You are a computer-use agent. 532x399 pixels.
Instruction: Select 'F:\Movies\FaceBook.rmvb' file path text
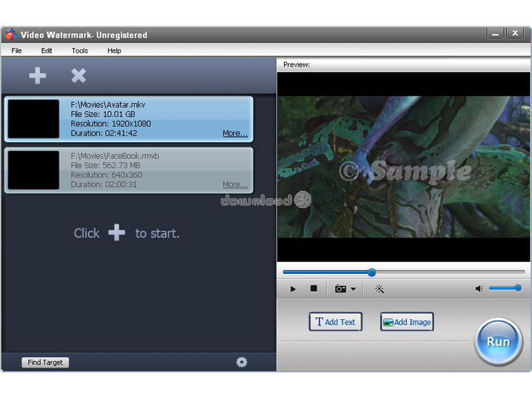[x=114, y=156]
